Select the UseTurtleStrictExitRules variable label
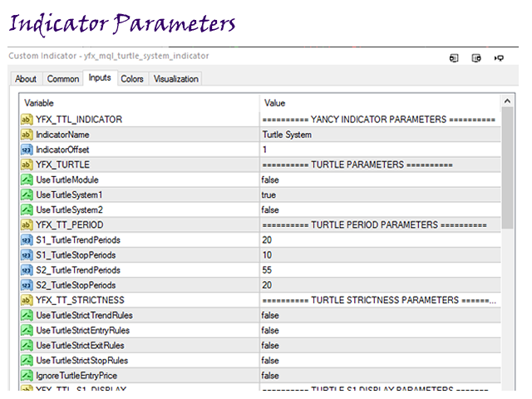This screenshot has height=399, width=532. (x=80, y=346)
